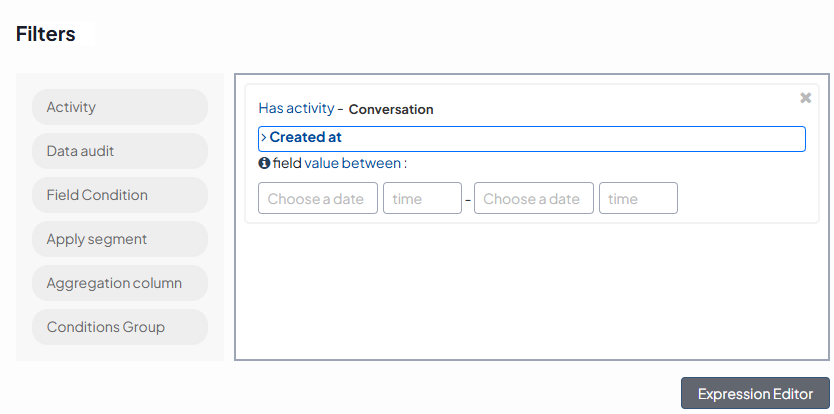Click the start time input
Image resolution: width=834 pixels, height=414 pixels.
coord(421,198)
